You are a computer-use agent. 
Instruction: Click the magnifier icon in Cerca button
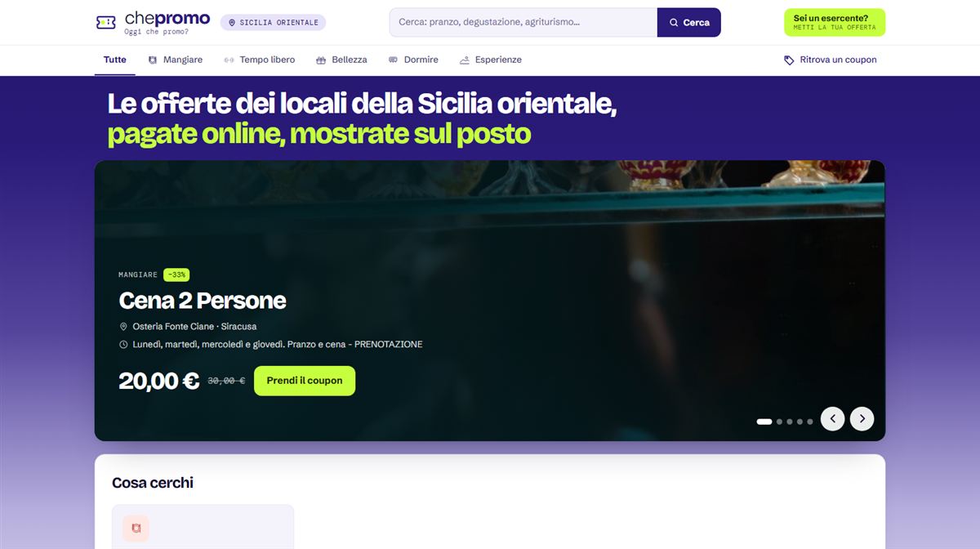[x=674, y=23]
